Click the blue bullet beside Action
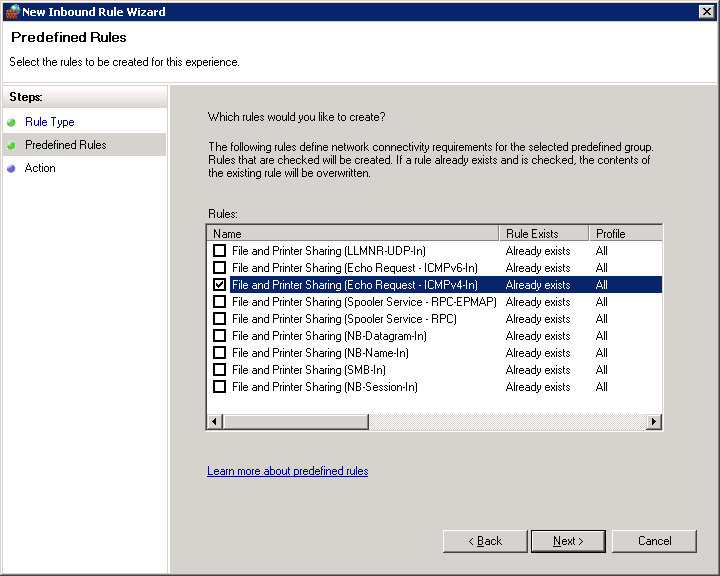Viewport: 720px width, 576px height. [x=11, y=169]
